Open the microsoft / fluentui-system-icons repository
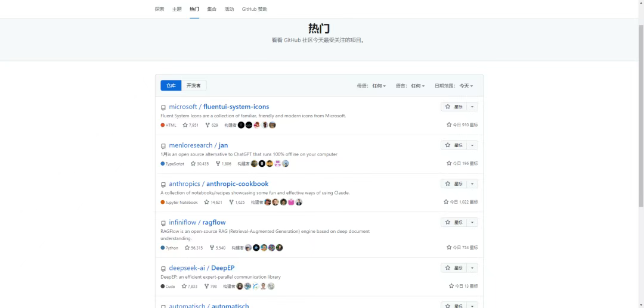Image resolution: width=644 pixels, height=308 pixels. pos(219,107)
